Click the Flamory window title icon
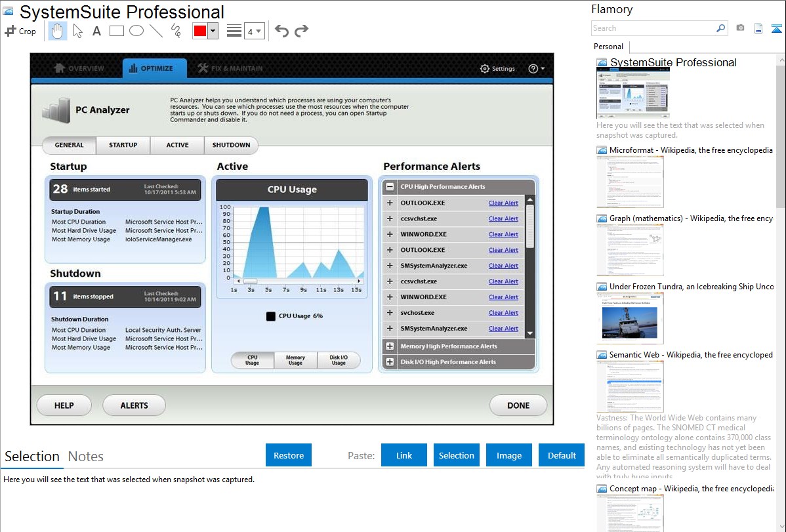This screenshot has width=786, height=532. pyautogui.click(x=8, y=11)
